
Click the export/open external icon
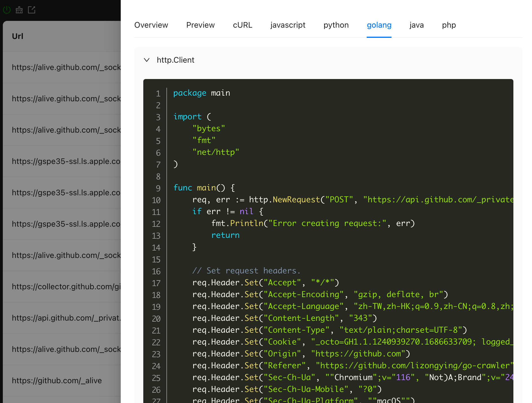click(32, 10)
